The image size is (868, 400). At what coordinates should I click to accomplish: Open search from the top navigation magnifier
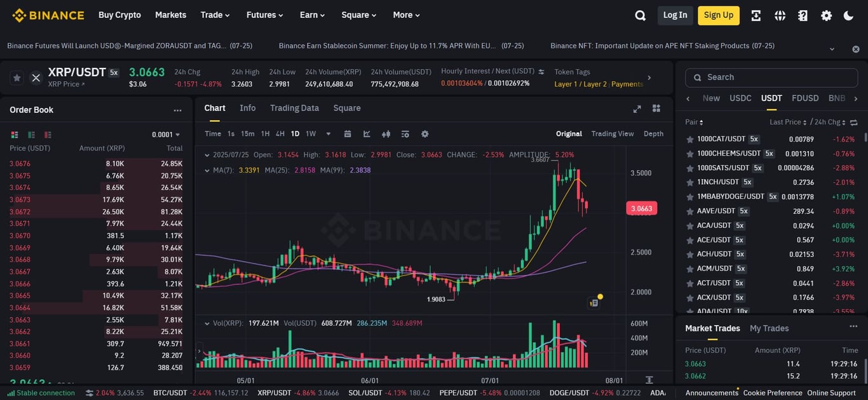640,15
